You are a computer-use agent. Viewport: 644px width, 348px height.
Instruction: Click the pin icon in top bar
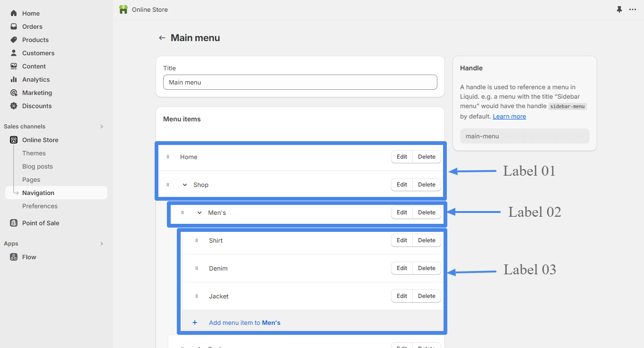pyautogui.click(x=619, y=9)
